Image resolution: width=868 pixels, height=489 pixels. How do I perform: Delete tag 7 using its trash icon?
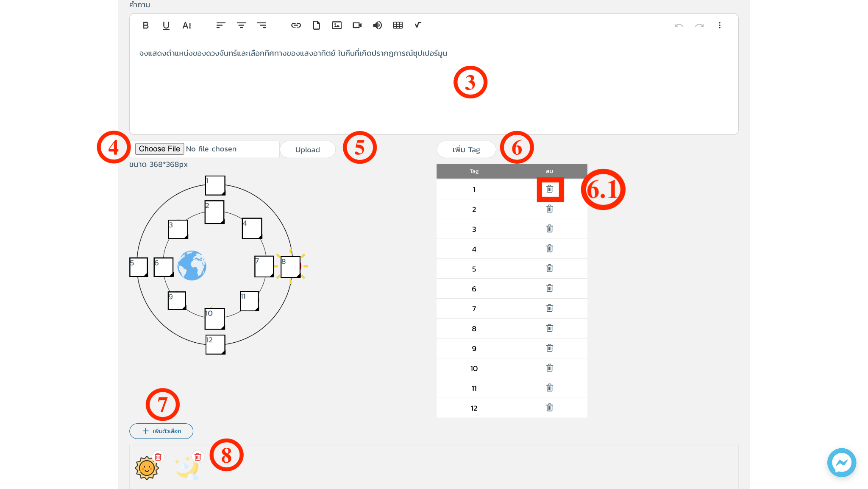point(549,308)
